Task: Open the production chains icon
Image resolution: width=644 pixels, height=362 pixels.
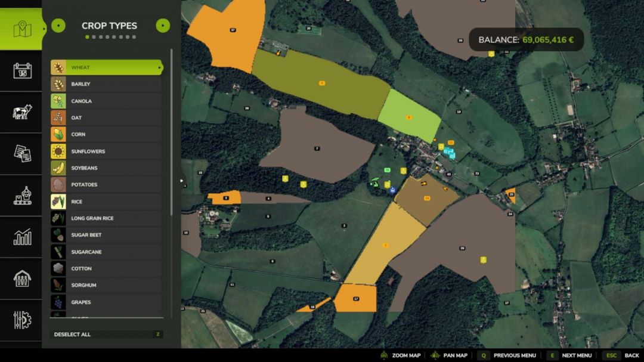Action: 21,194
